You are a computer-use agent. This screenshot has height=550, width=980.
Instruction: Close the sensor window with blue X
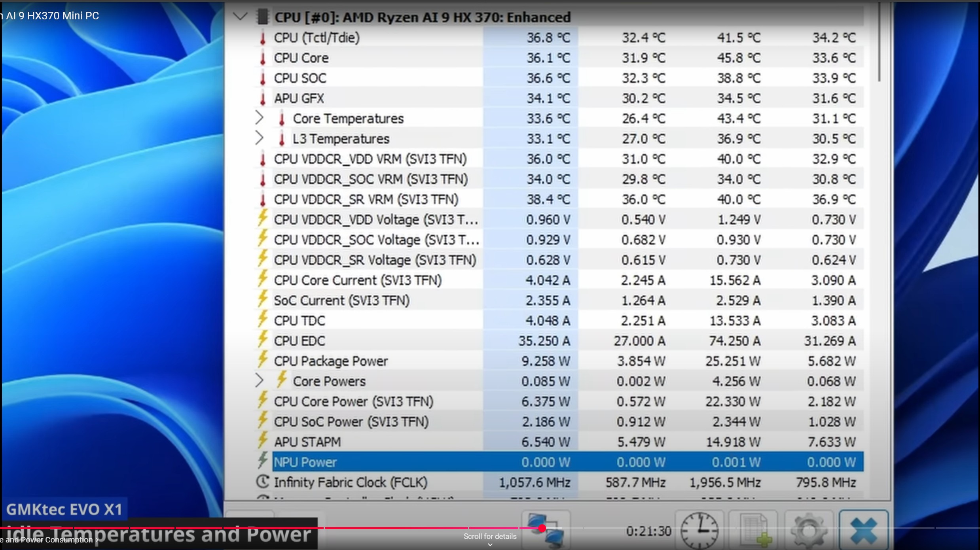pos(863,530)
